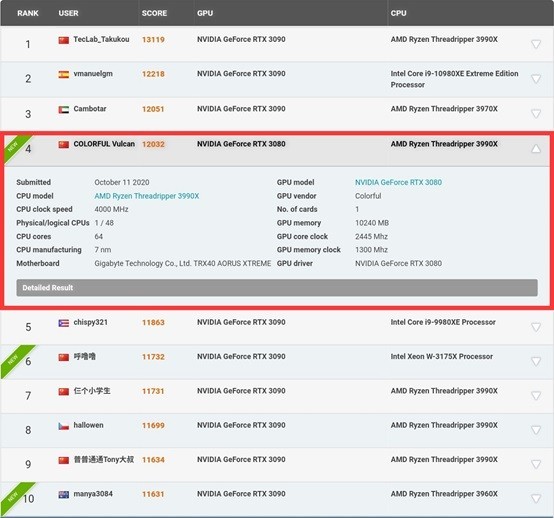Click the GPU memory value 10240 MB
Screen dimensions: 554x518
point(372,223)
